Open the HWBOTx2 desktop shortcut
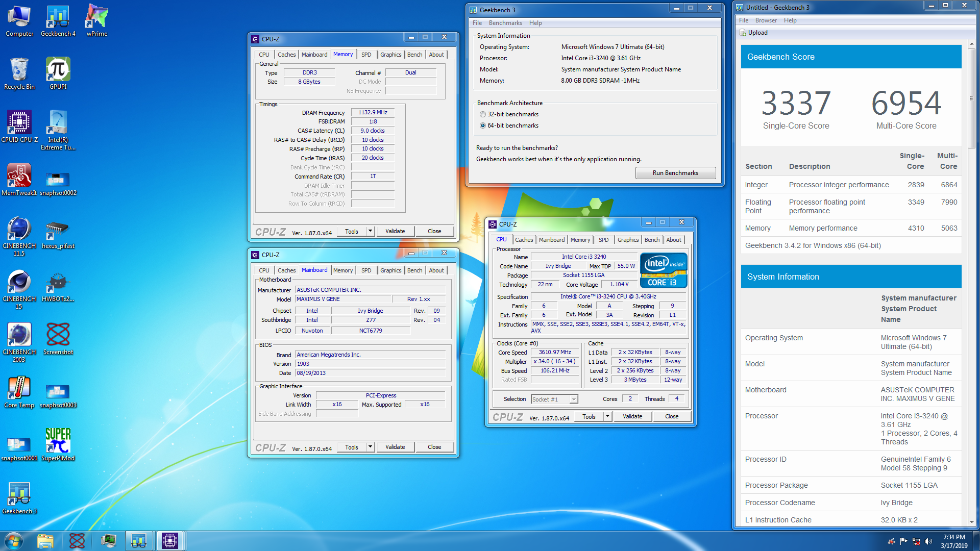The height and width of the screenshot is (551, 980). point(58,287)
